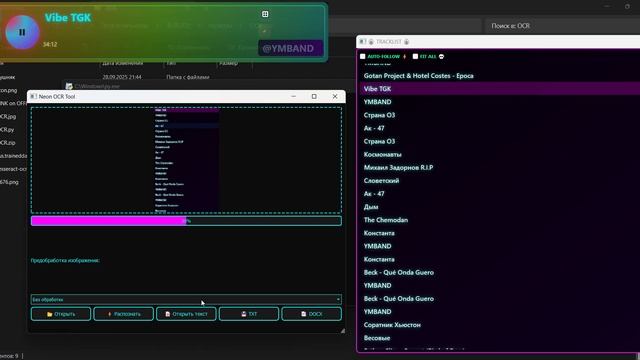Export result with the DOCX button
Screen dimensions: 640x360
(x=311, y=314)
